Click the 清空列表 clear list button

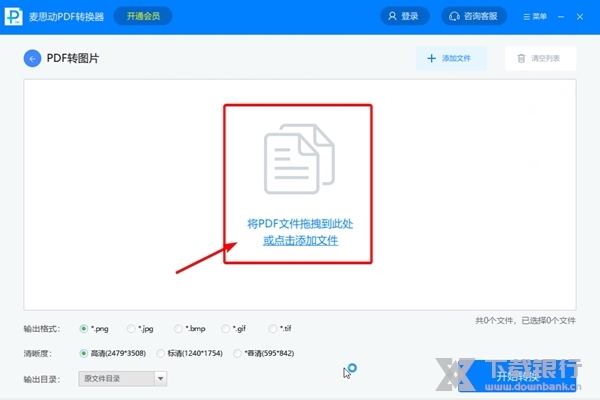click(x=540, y=58)
